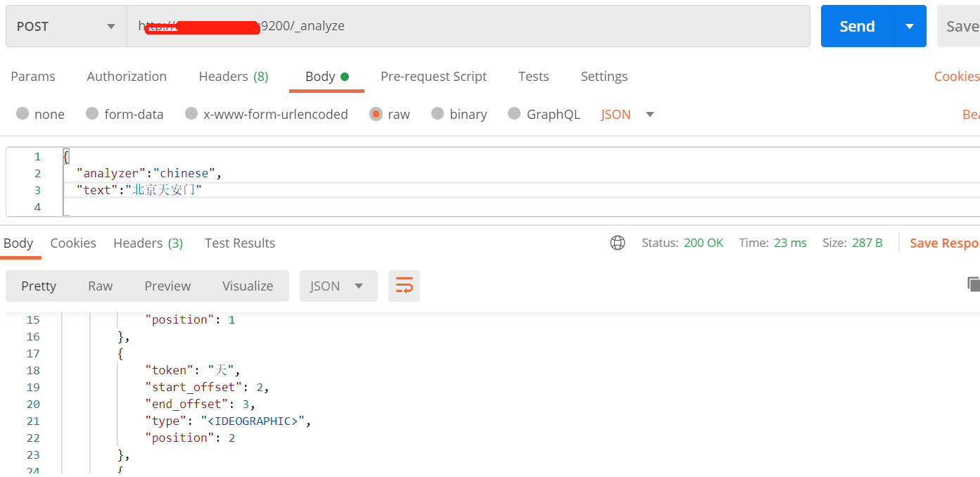Select the binary radio button
Screen dimensions: 980x477
pyautogui.click(x=438, y=113)
